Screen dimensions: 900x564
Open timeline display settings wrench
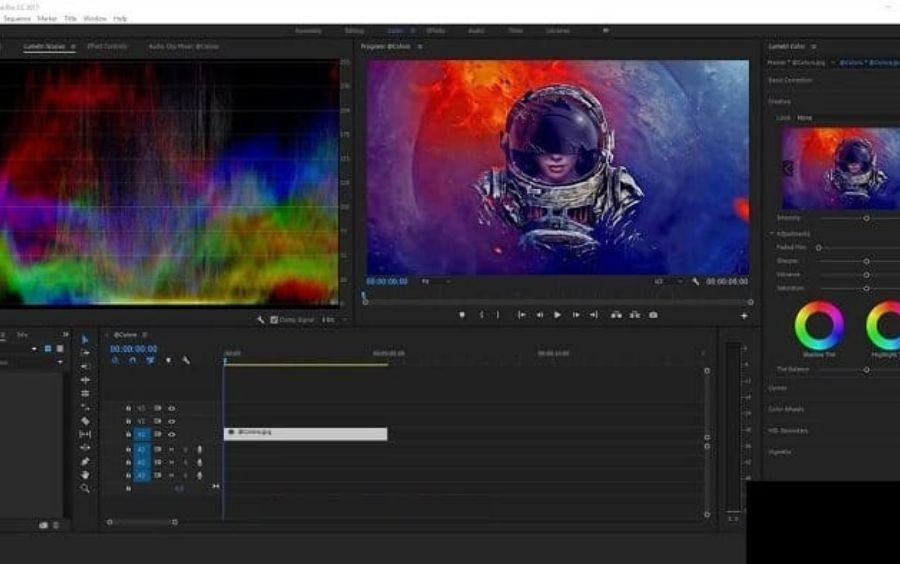tap(186, 360)
